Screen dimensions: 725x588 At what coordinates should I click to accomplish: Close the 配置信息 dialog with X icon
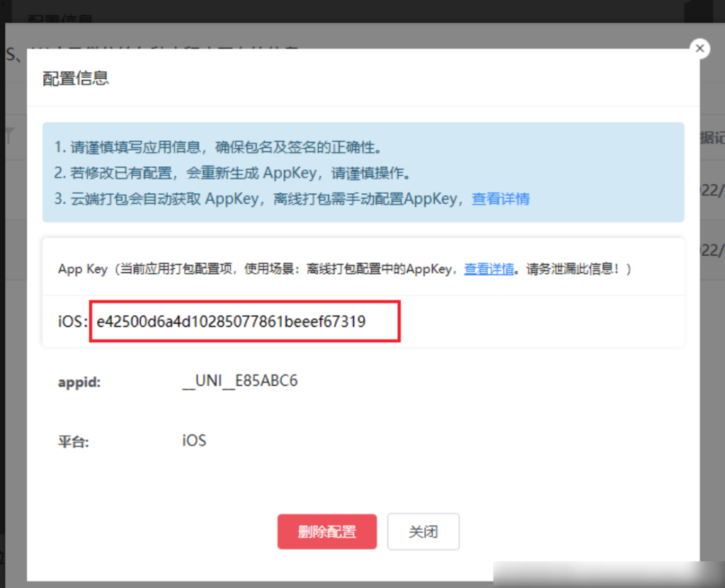coord(700,48)
